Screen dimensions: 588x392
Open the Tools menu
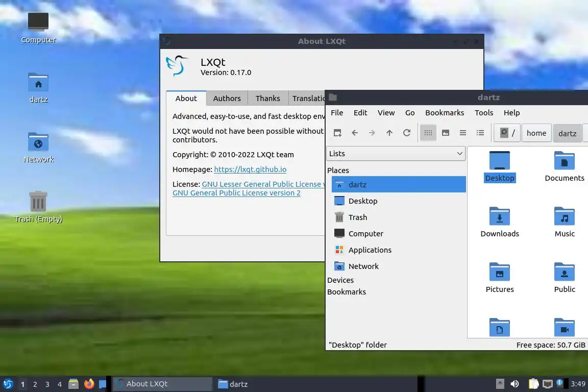[x=484, y=112]
